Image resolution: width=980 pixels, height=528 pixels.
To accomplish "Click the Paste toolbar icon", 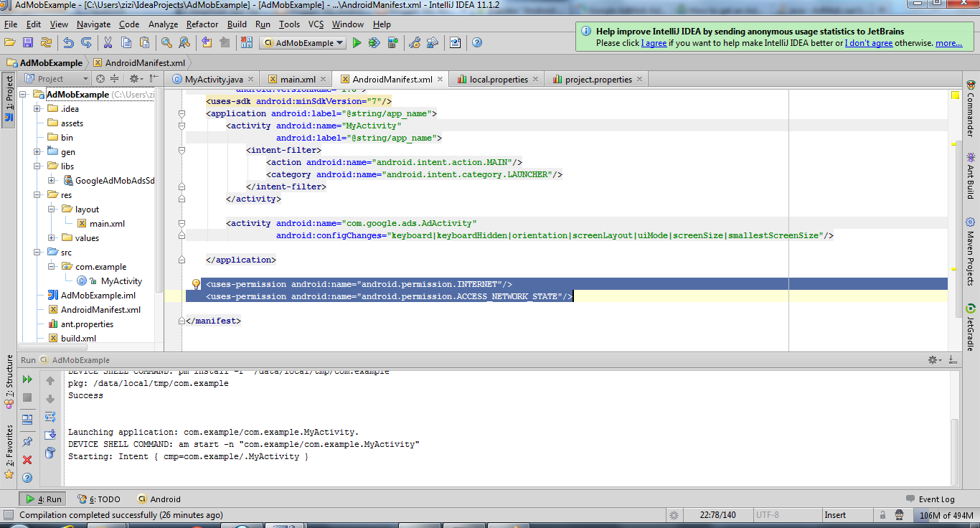I will coord(145,43).
